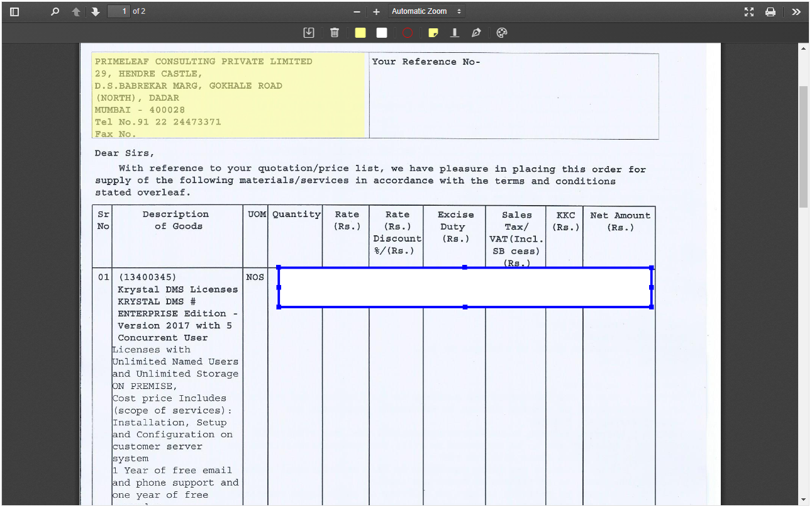Switch to presentation fullscreen mode
The height and width of the screenshot is (509, 812).
click(x=749, y=11)
